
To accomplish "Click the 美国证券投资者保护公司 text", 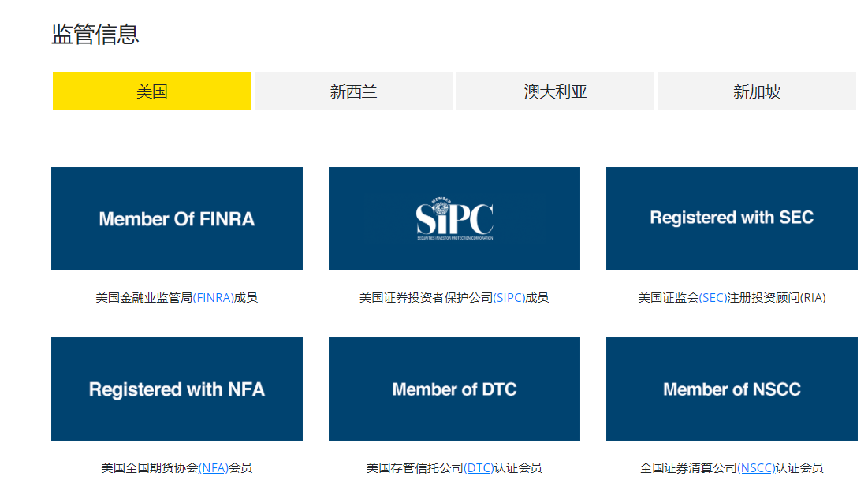I will [x=426, y=298].
